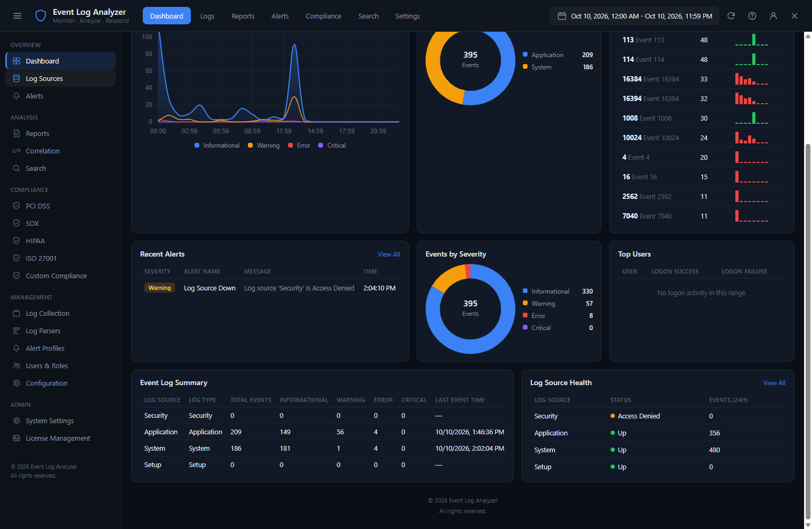
Task: Click the Search magnifier icon in sidebar
Action: click(16, 168)
